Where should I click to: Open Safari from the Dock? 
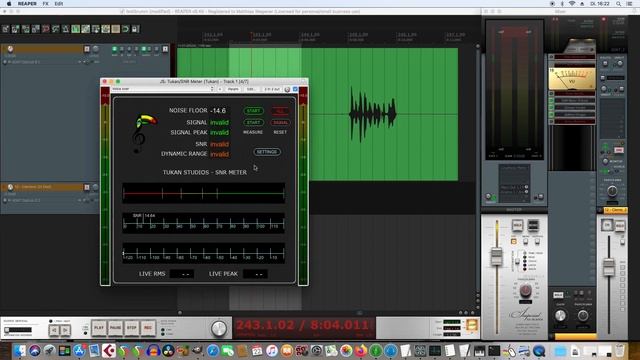(213, 351)
